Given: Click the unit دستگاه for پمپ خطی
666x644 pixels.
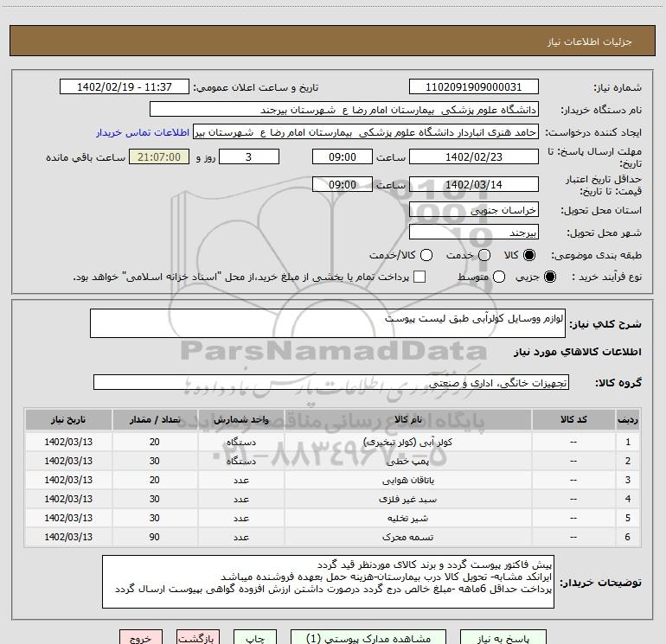Looking at the screenshot, I should (x=240, y=461).
